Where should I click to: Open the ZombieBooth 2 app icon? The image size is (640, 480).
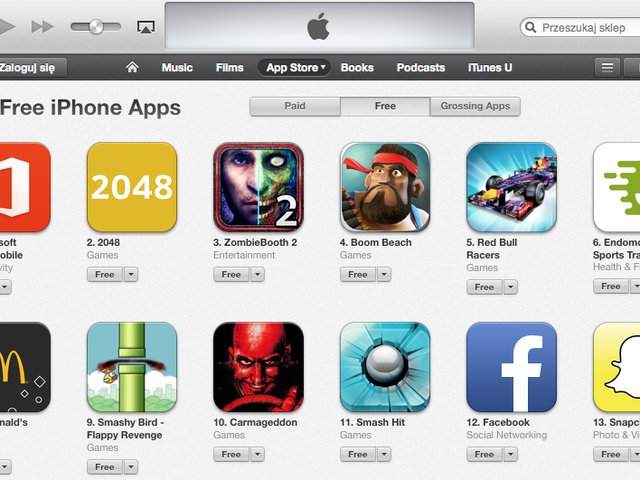pos(258,187)
